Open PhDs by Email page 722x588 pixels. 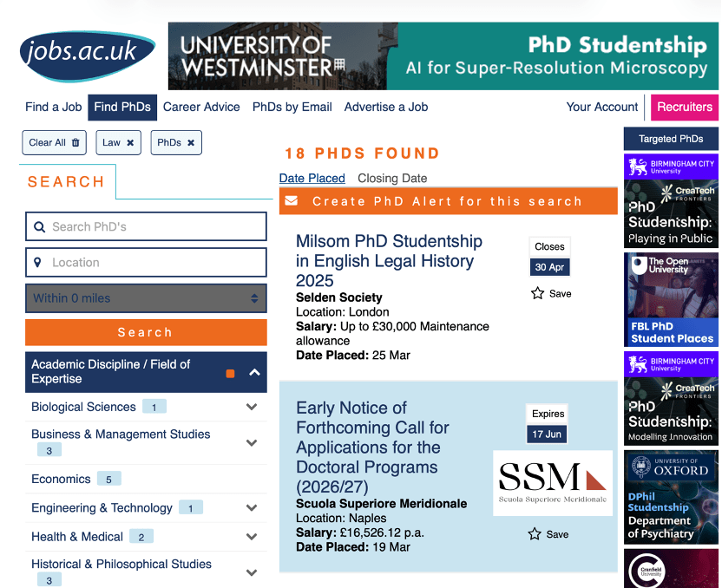coord(292,108)
